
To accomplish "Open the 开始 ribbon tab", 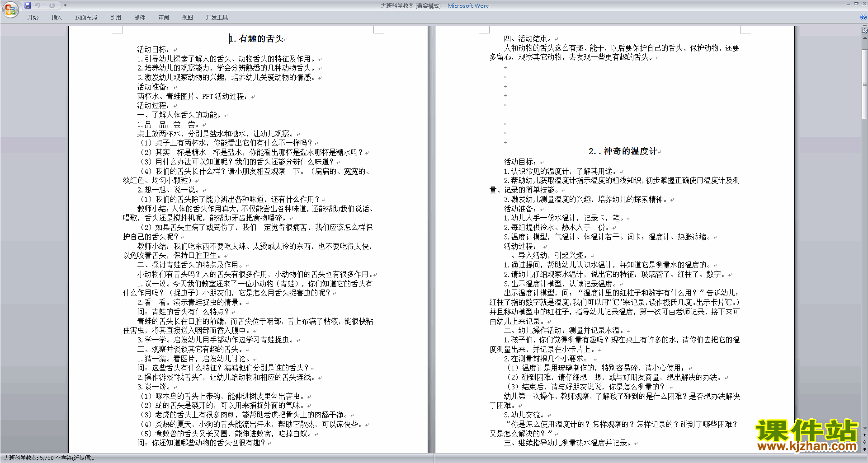I will [x=33, y=18].
